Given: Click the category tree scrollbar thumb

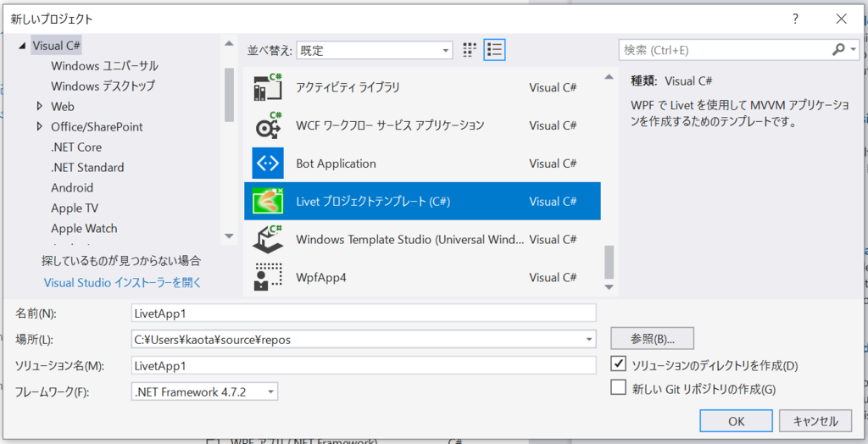Looking at the screenshot, I should tap(229, 94).
